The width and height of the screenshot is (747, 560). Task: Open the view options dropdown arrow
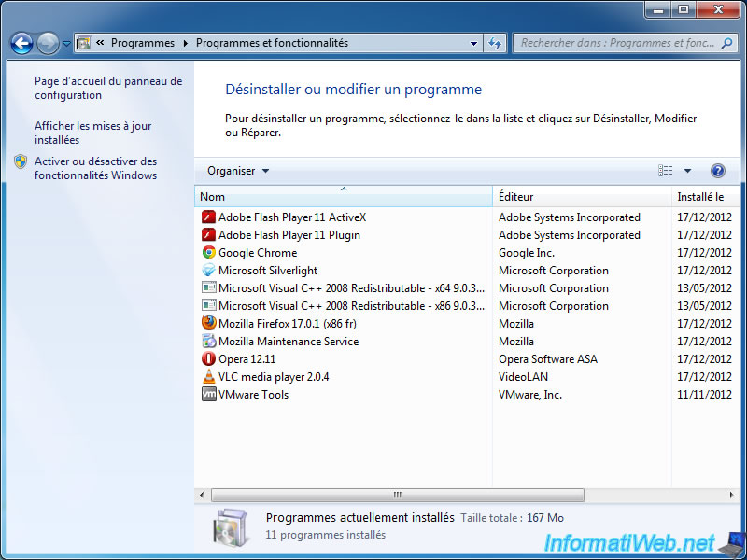coord(687,171)
